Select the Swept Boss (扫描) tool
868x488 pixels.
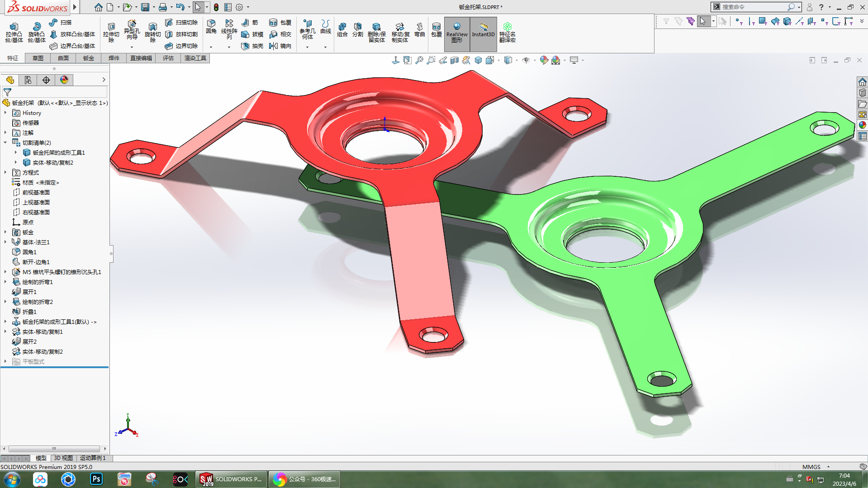(61, 22)
